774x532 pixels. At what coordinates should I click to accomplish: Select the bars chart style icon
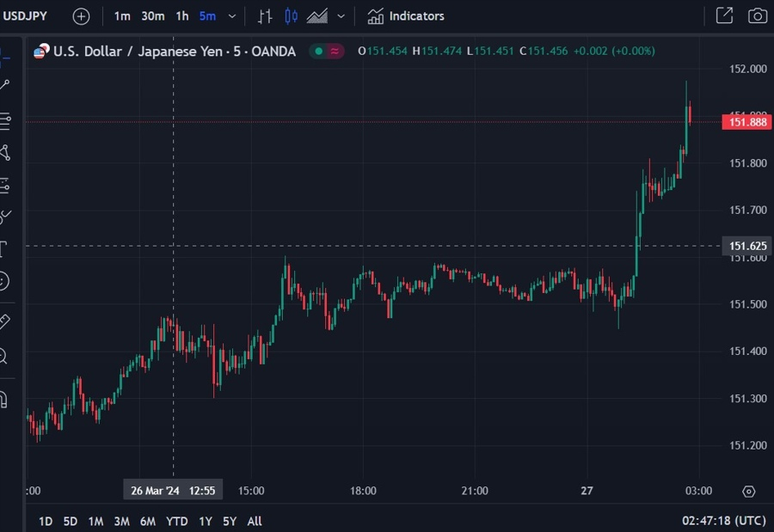tap(265, 16)
